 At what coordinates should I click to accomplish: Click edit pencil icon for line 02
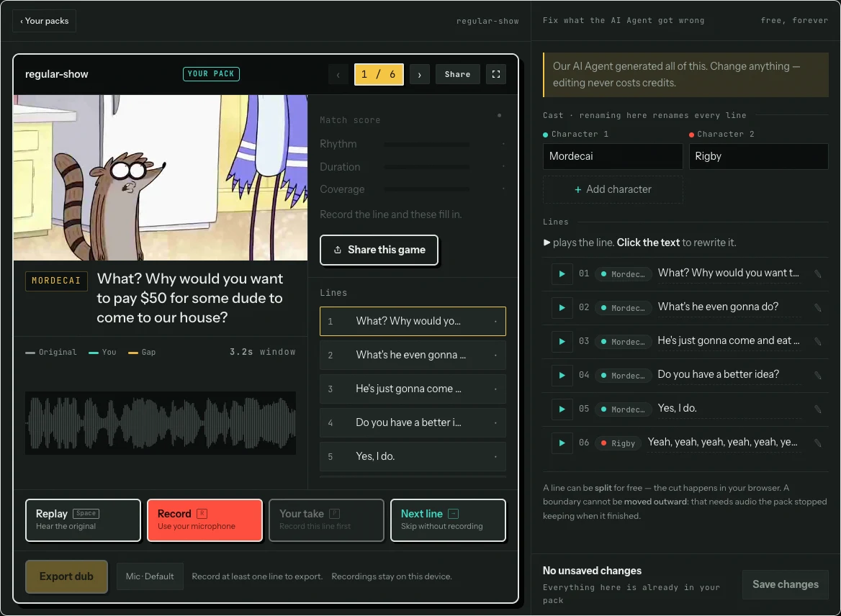[818, 308]
